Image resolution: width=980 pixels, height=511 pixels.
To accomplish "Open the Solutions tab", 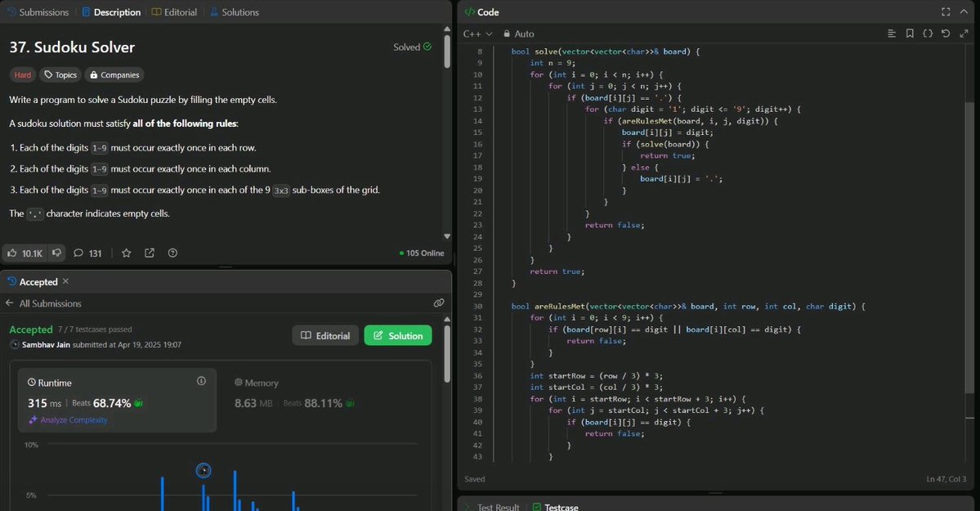I will (x=235, y=12).
